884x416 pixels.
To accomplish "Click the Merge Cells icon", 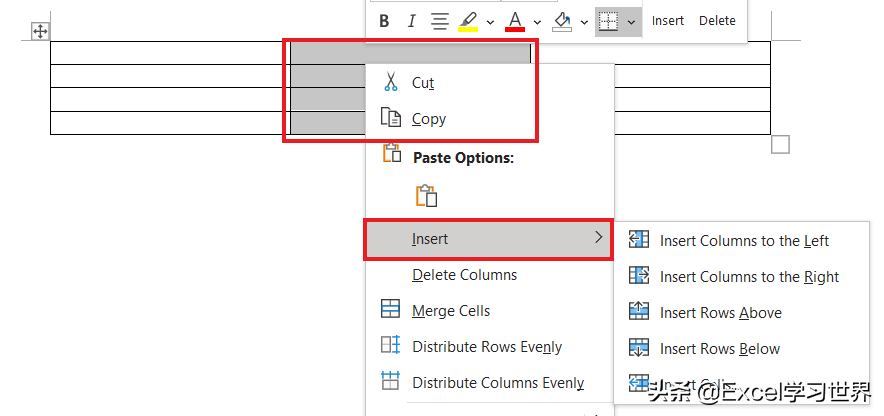I will [390, 309].
